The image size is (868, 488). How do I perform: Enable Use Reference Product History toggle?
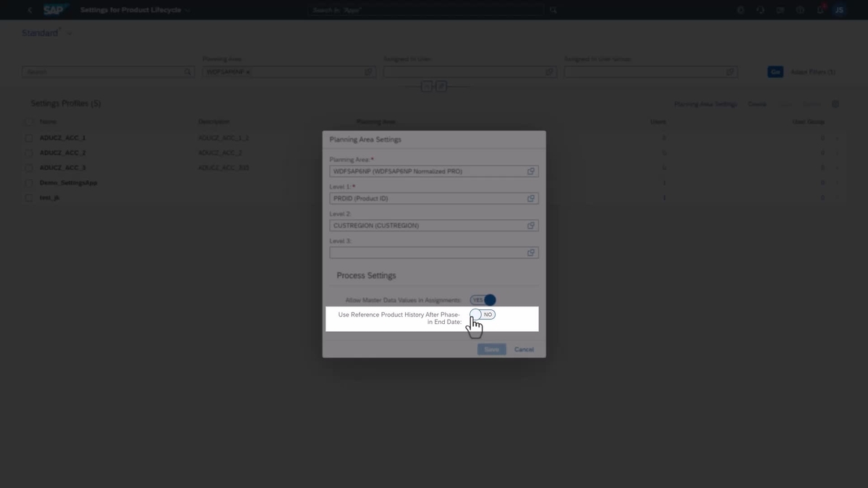(x=482, y=314)
